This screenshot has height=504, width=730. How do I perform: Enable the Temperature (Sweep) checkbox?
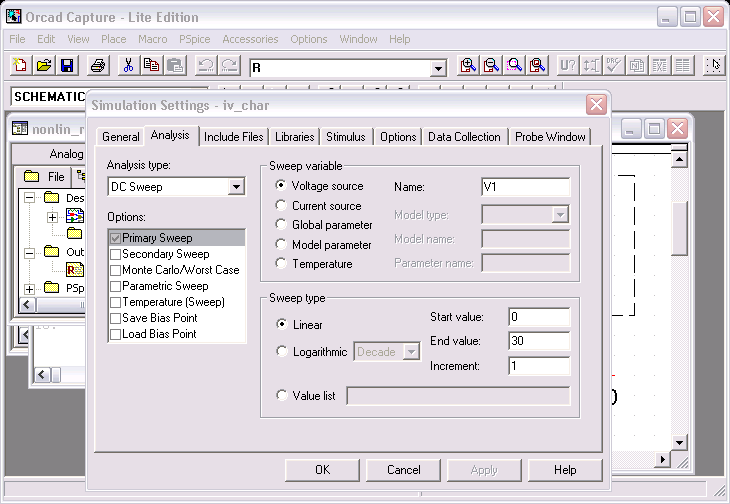point(115,302)
